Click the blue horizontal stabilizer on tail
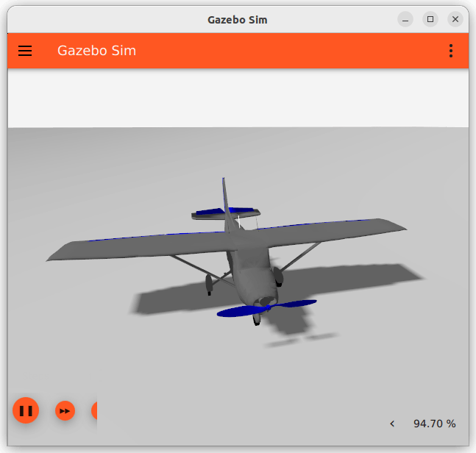Viewport: 476px width, 453px height. [x=210, y=213]
